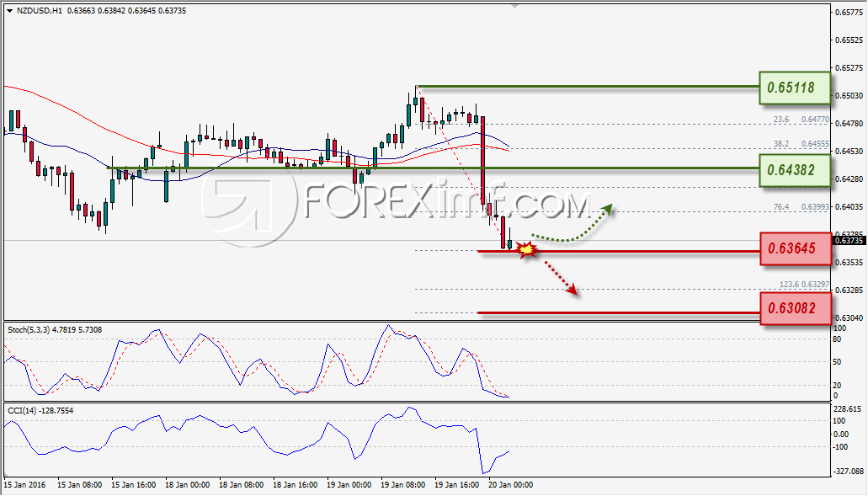Select the 15 Jan 16:00 time label
Screen dimensions: 868x496
(x=133, y=484)
